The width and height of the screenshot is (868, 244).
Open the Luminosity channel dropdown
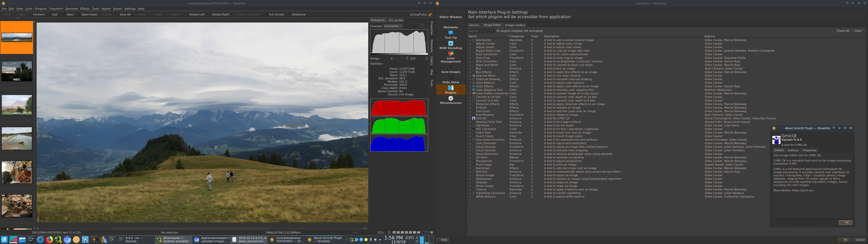coord(393,26)
